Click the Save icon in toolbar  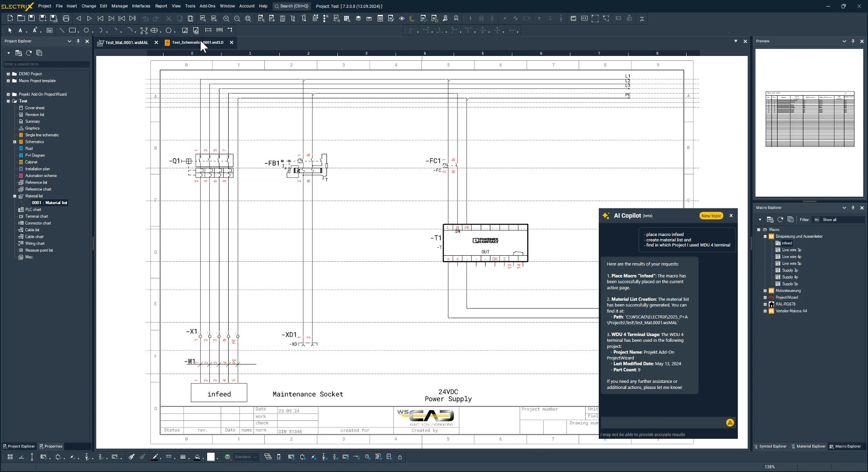point(31,18)
